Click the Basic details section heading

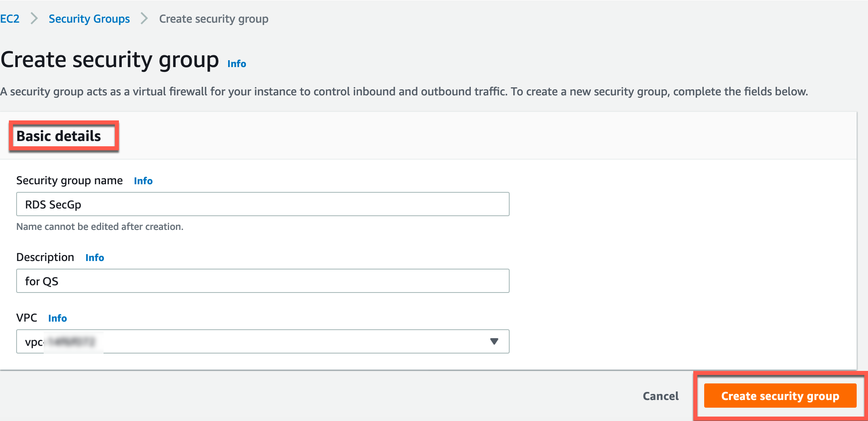pyautogui.click(x=59, y=136)
